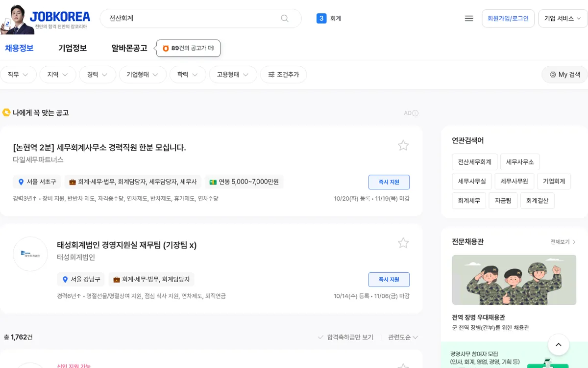Toggle 합격축하금만 보기 filter

(x=345, y=337)
